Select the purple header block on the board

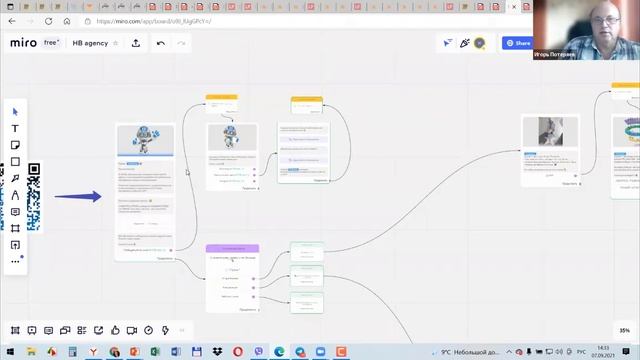click(x=232, y=248)
